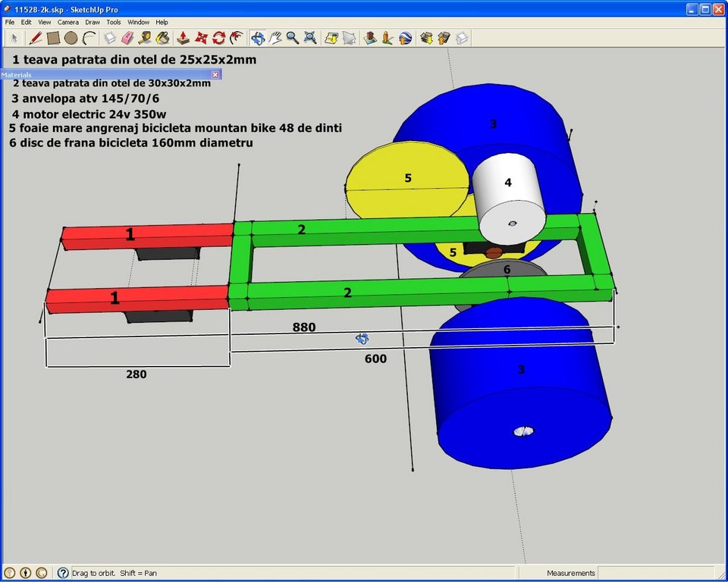Maximize the SketchUp window

[705, 9]
